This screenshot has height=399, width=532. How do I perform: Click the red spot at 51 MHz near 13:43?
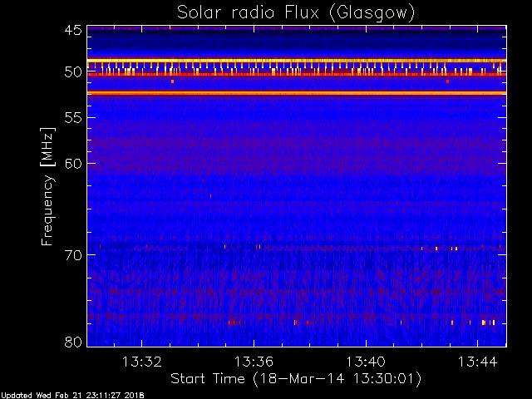pos(447,81)
